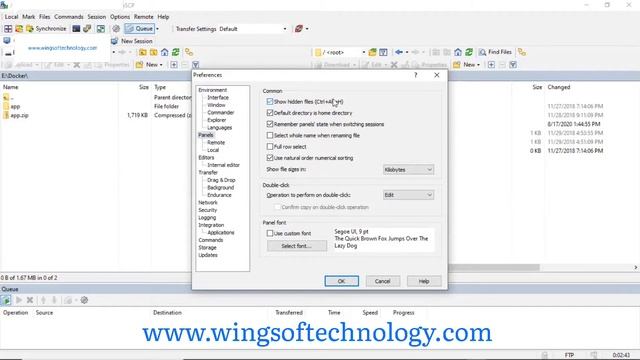Click the Queue panel play icon
This screenshot has width=640, height=360.
point(19,300)
